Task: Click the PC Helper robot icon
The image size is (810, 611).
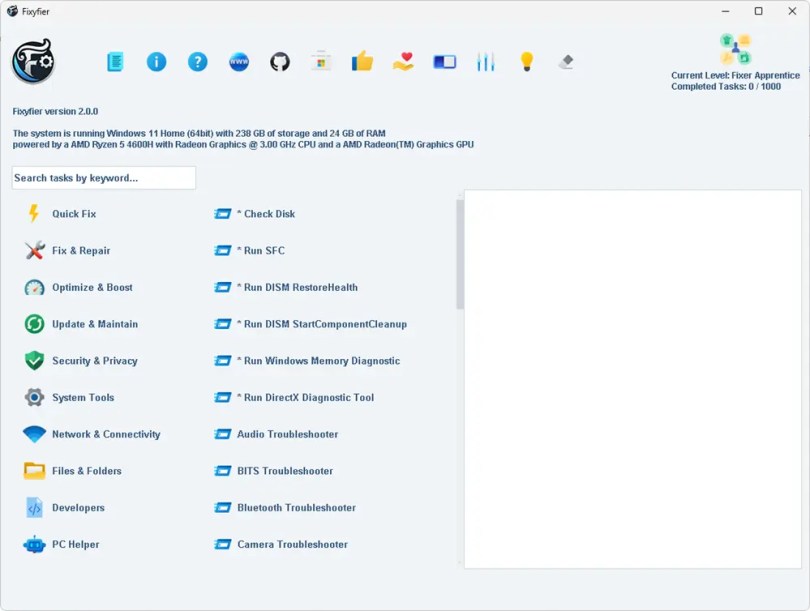Action: [35, 544]
